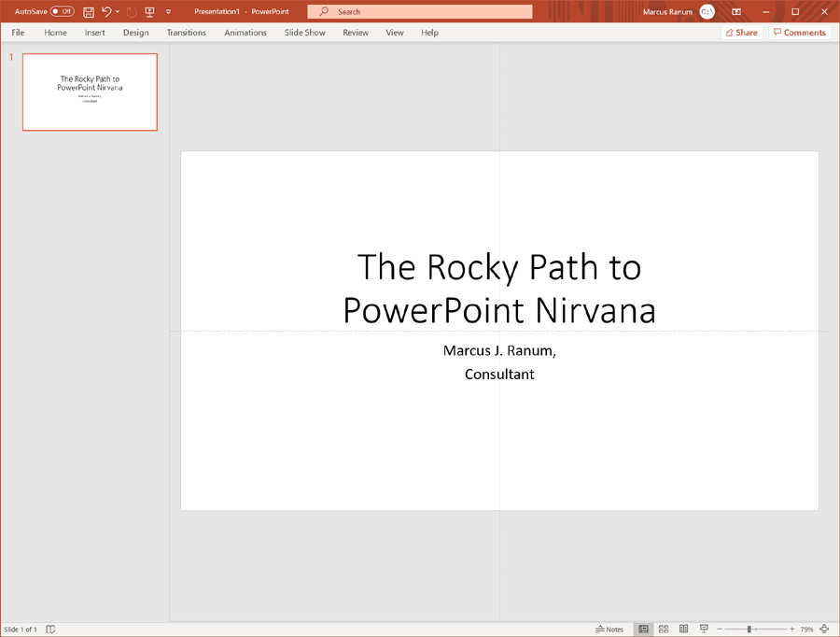Open the Design tab
The height and width of the screenshot is (637, 840).
pos(136,33)
